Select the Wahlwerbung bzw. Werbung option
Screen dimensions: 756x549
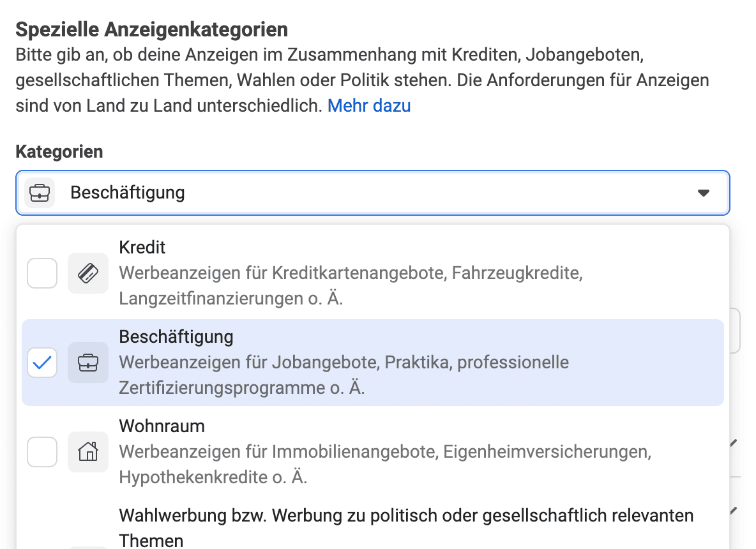[x=406, y=515]
